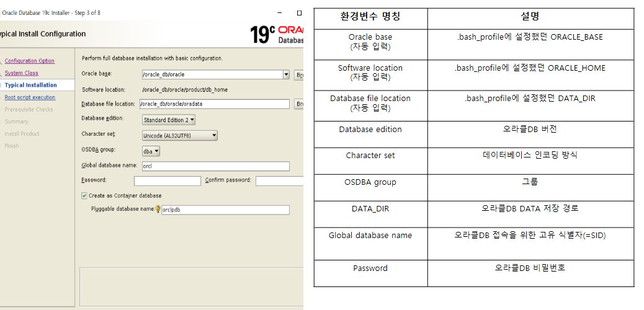This screenshot has height=310, width=644.
Task: Open the Character set dropdown
Action: (179, 136)
